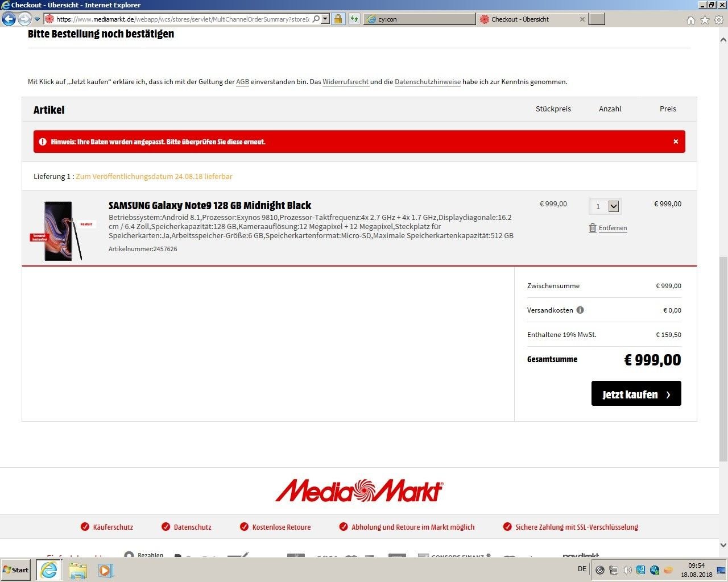728x582 pixels.
Task: Open the Windows Start button
Action: [16, 569]
